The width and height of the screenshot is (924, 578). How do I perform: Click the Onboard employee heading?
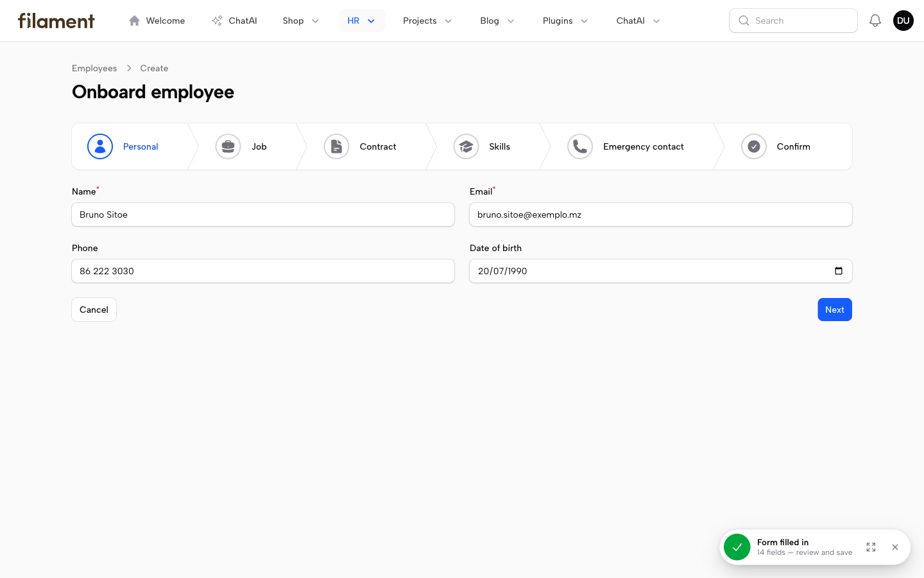[x=153, y=92]
